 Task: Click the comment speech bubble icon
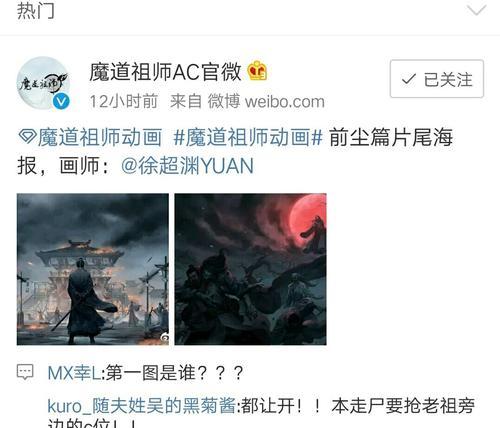tap(25, 372)
